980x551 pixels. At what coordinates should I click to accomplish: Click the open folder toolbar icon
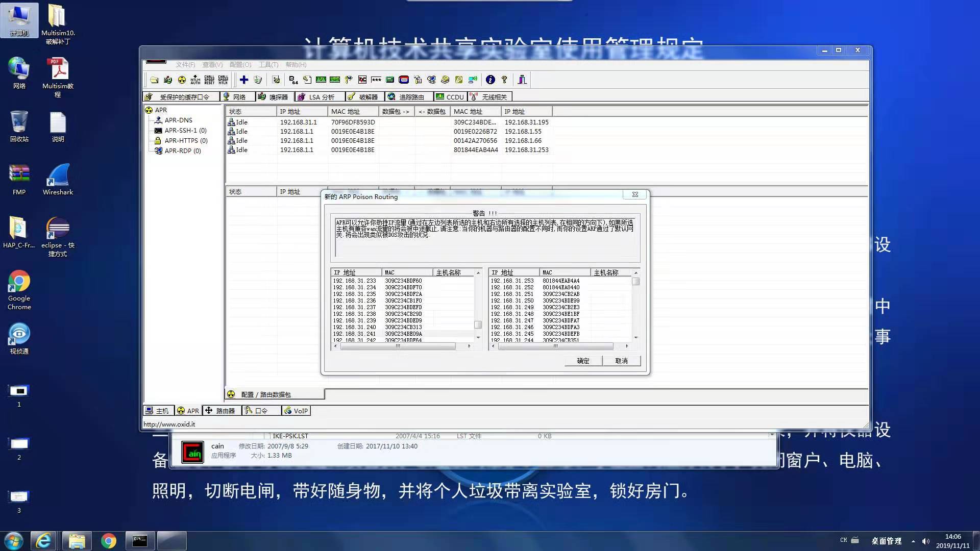point(154,80)
